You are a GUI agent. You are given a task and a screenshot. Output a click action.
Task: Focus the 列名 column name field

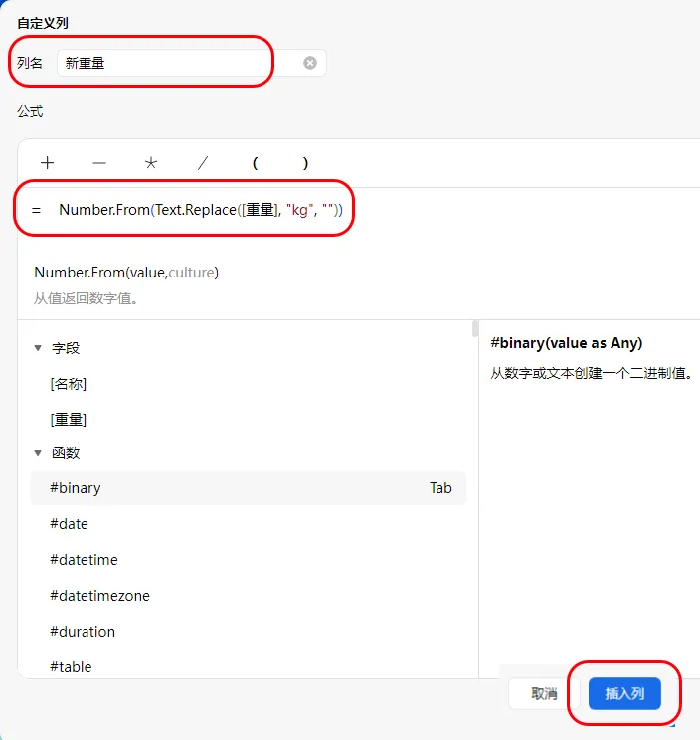coord(192,63)
